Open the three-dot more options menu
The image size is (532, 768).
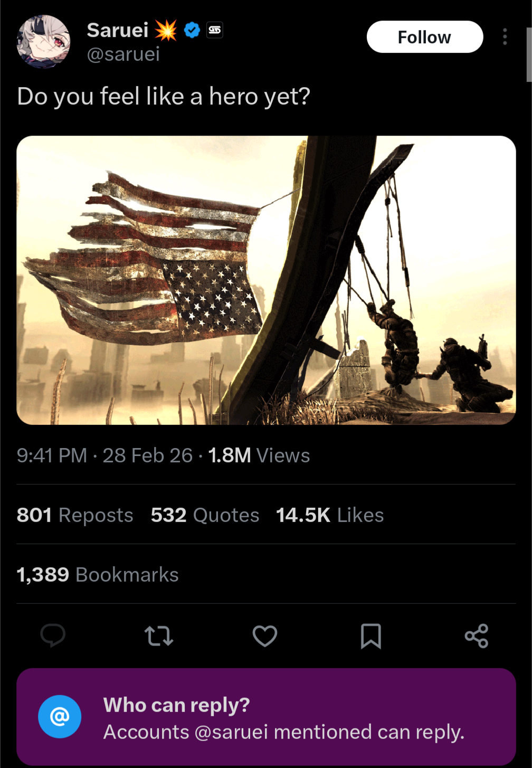pyautogui.click(x=505, y=37)
